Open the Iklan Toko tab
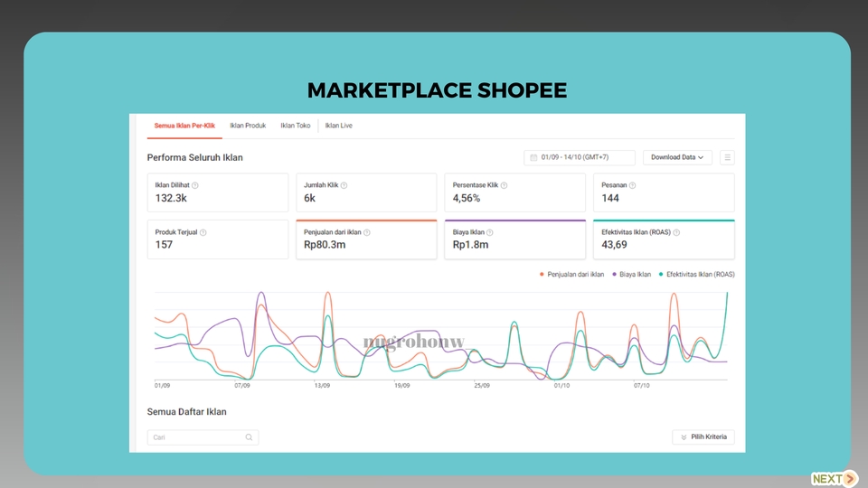This screenshot has width=868, height=488. pyautogui.click(x=295, y=126)
